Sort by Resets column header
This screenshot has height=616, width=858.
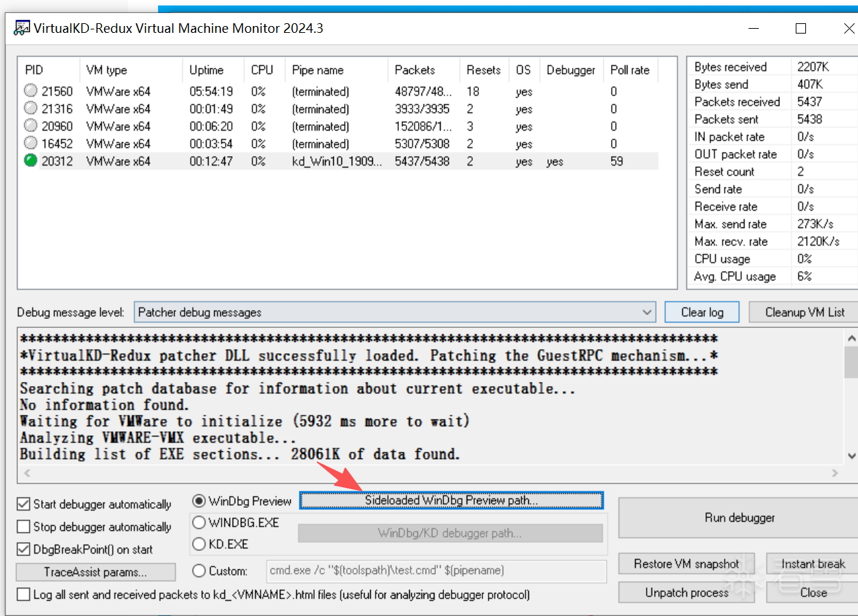pos(484,70)
